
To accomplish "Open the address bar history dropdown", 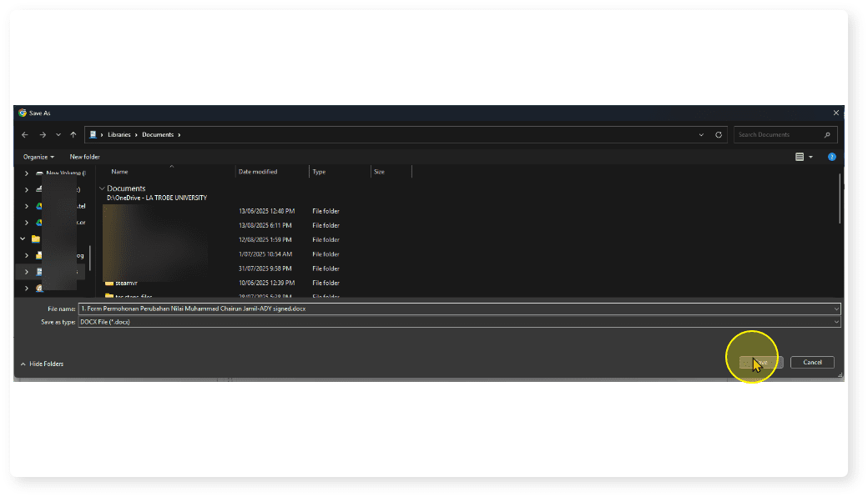I will pos(701,135).
